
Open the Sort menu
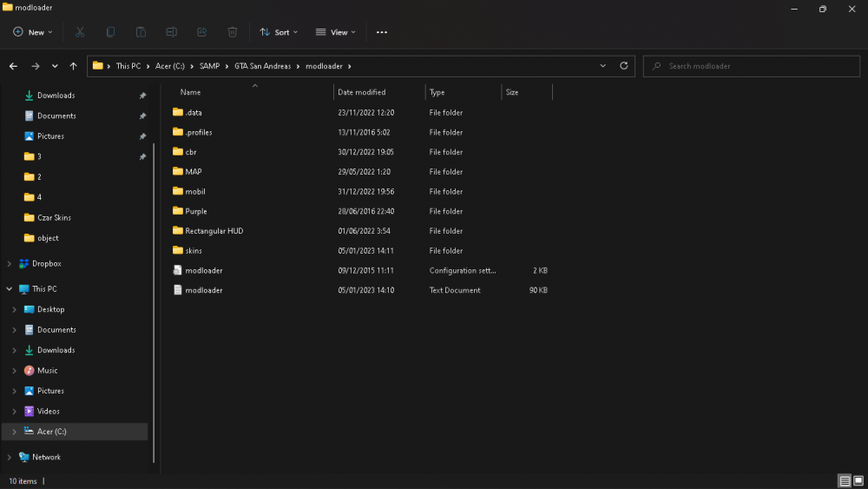click(x=279, y=32)
